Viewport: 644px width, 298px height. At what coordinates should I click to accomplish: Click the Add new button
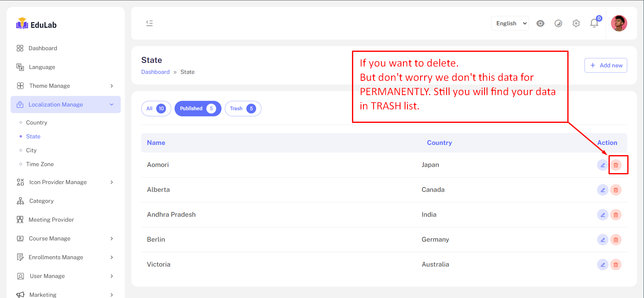(x=606, y=65)
